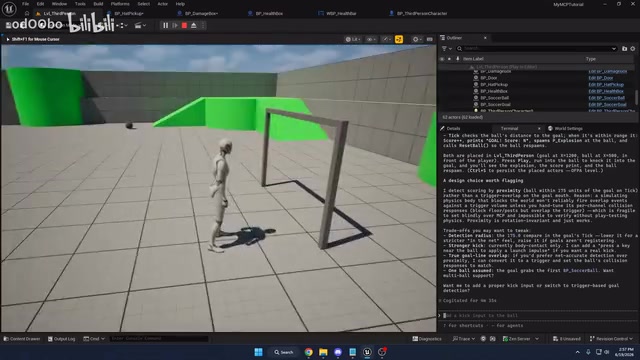Screen dimensions: 640x360
Task: Click the Unreal Engine logo icon
Action: tap(9, 9)
